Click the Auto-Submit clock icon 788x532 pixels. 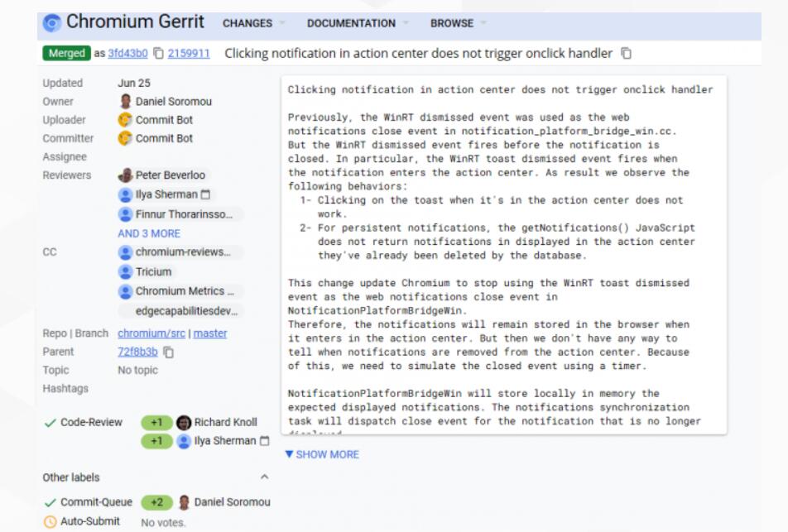(50, 522)
